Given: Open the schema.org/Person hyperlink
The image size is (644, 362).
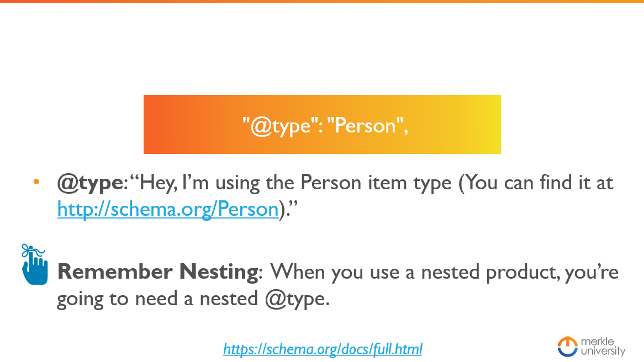Looking at the screenshot, I should (x=168, y=209).
